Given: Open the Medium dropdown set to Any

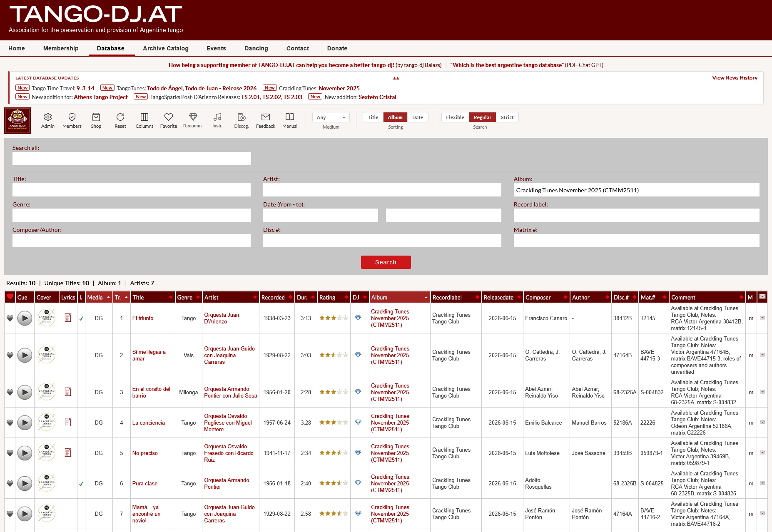Looking at the screenshot, I should (x=331, y=117).
